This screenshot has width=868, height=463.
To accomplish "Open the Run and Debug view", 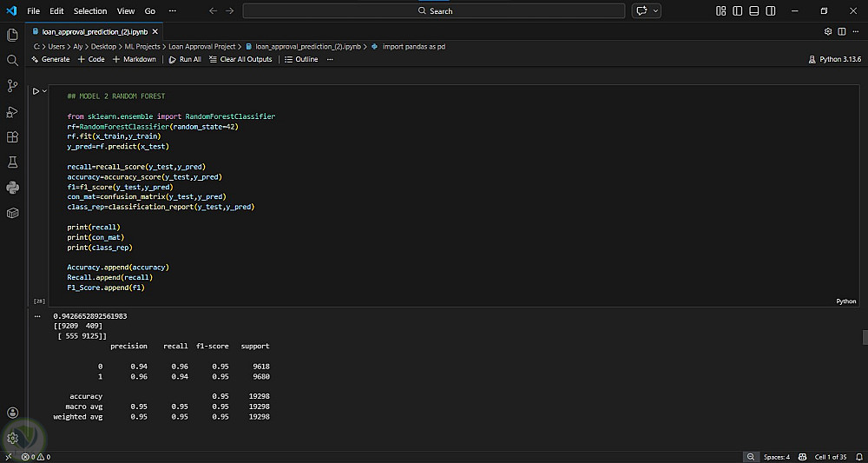I will [12, 111].
